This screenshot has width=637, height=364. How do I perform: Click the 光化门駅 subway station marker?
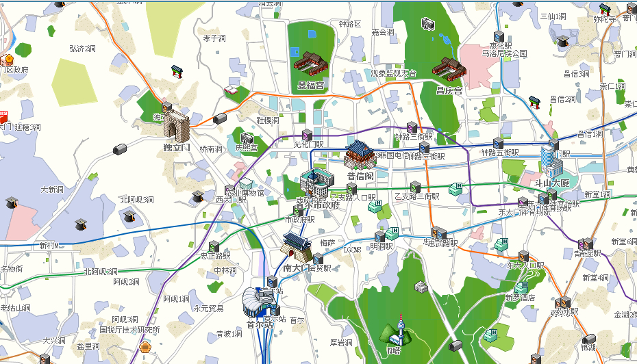307,134
